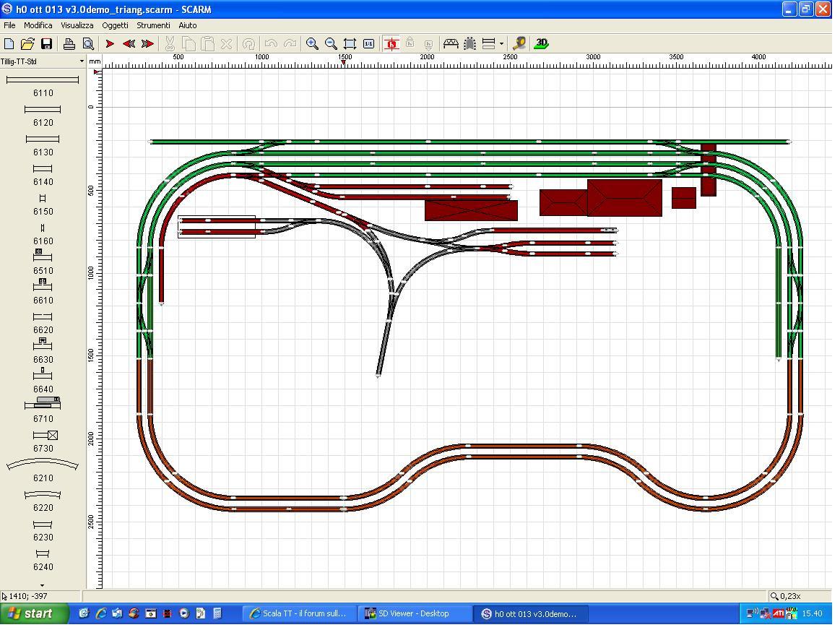This screenshot has width=840, height=630.
Task: Select the tape measure tool
Action: [519, 44]
